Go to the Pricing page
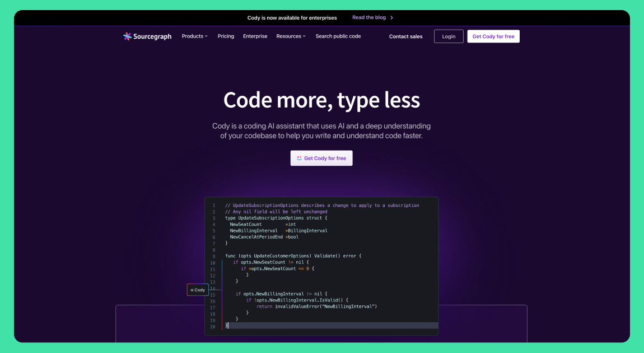 click(226, 36)
